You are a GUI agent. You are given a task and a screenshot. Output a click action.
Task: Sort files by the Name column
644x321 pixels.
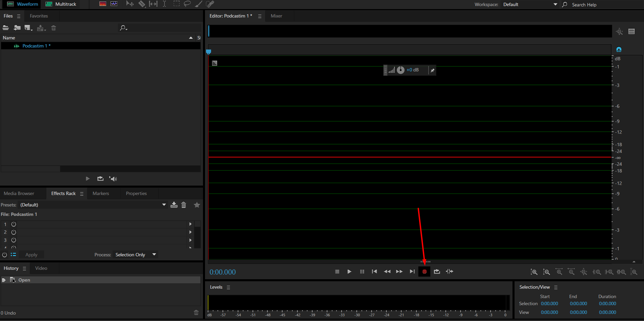tap(98, 38)
